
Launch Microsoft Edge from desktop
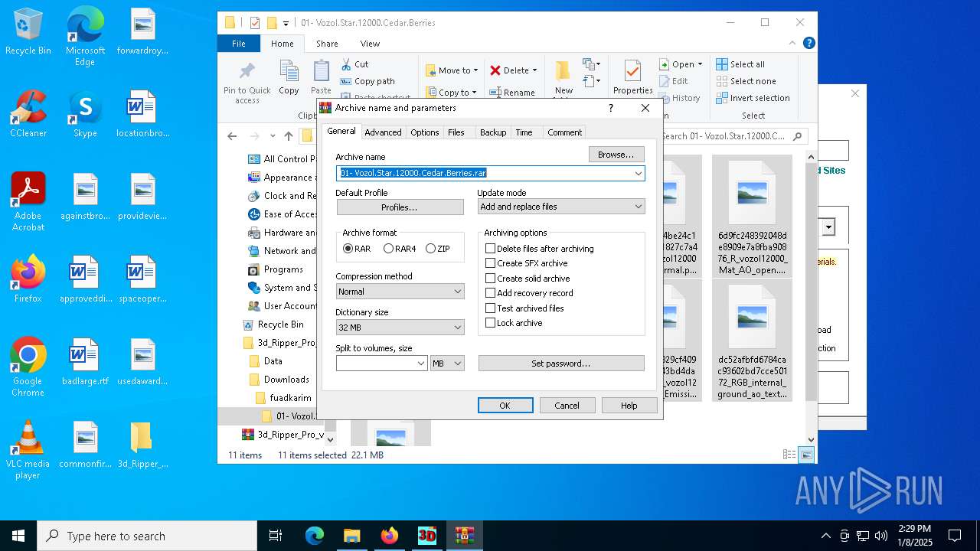(85, 37)
